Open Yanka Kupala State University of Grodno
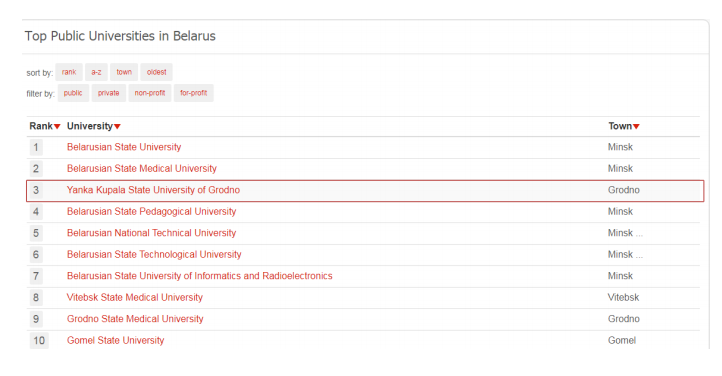 (153, 190)
